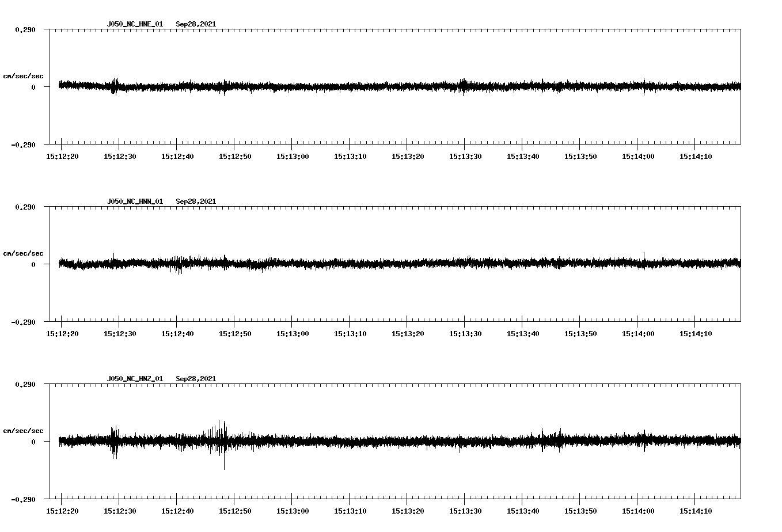Click the cm/sec/sec unit label of HNE plot
Screen dimensions: 782x532
tap(23, 76)
